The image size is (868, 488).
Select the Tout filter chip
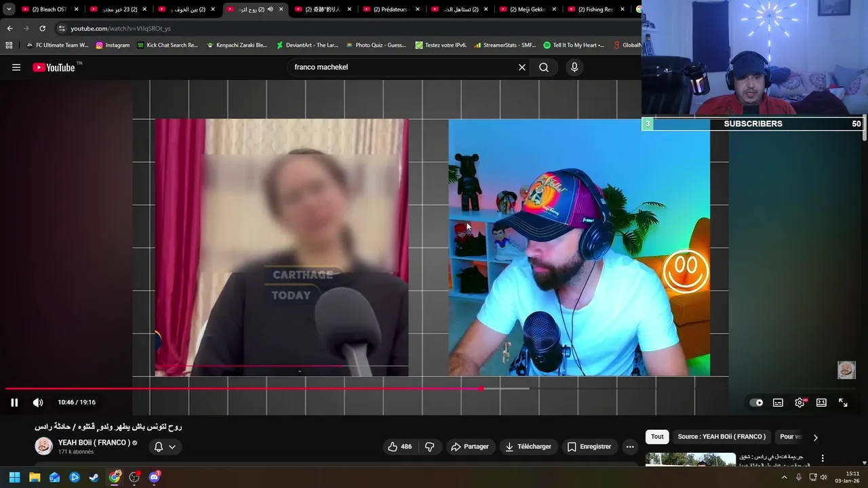(657, 436)
